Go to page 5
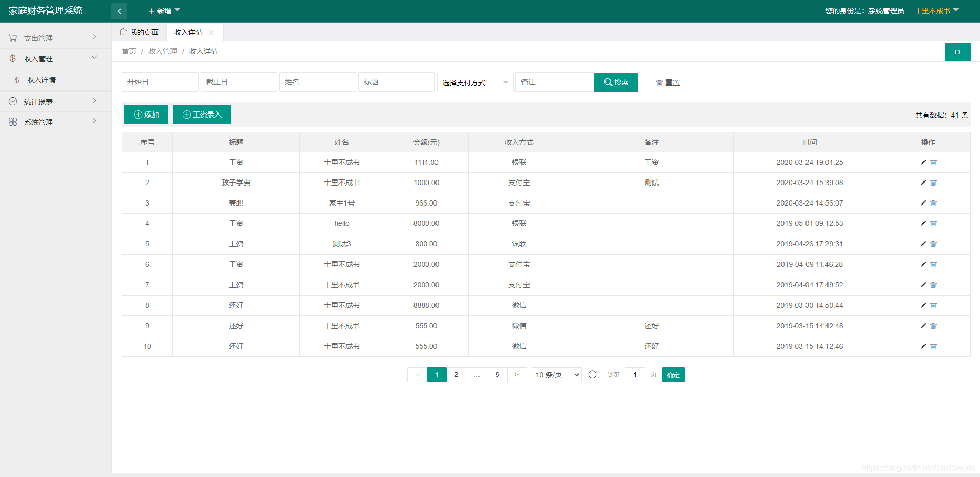Image resolution: width=980 pixels, height=477 pixels. pyautogui.click(x=497, y=375)
